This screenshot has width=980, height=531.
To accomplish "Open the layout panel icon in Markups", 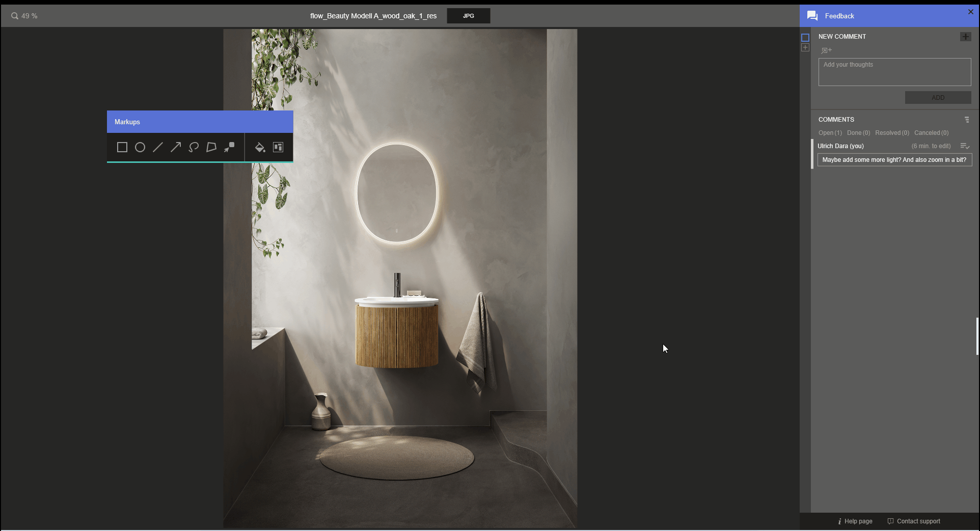I will [x=278, y=147].
